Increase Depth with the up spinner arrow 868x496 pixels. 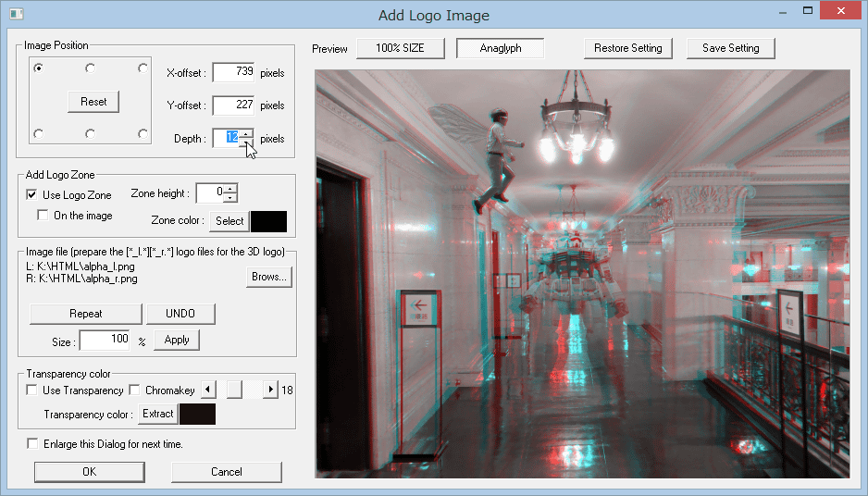pos(246,133)
